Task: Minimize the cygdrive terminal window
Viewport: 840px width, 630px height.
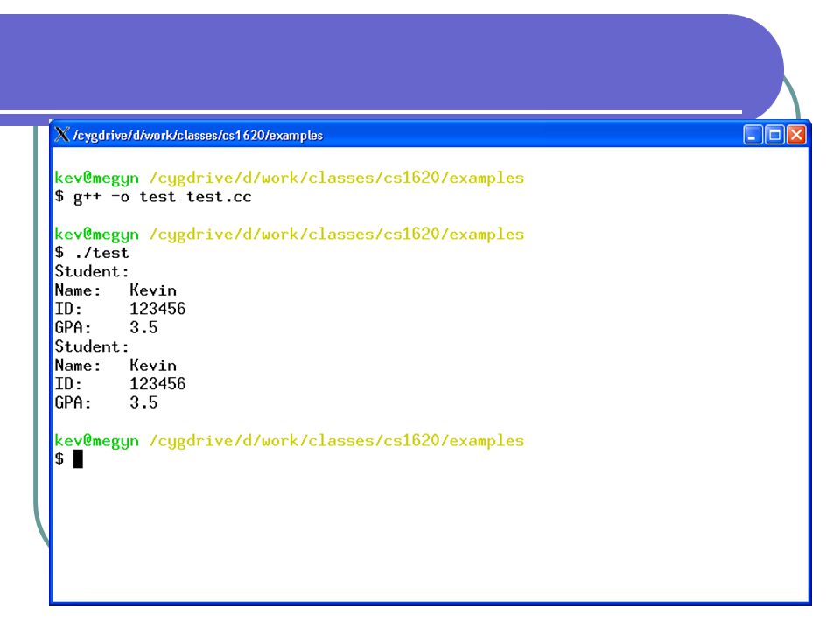Action: click(x=752, y=135)
